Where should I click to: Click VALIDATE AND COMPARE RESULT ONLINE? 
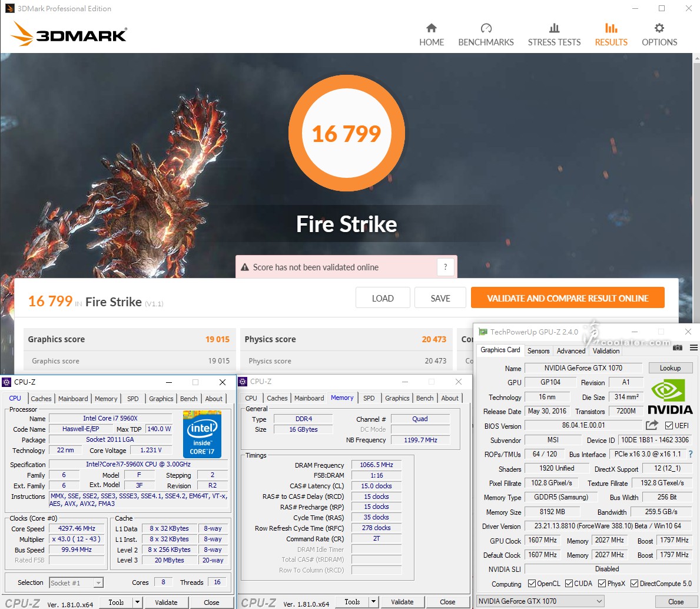click(x=568, y=298)
